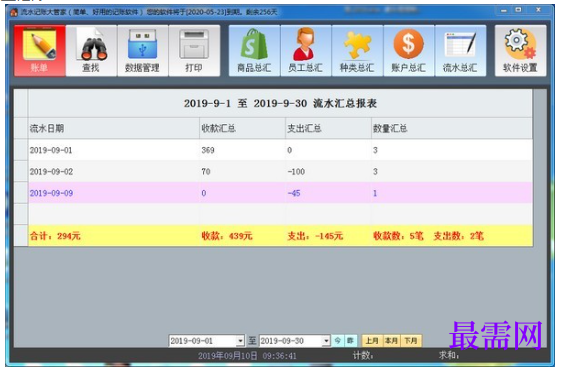Image resolution: width=561 pixels, height=367 pixels.
Task: Select row header of 2019-09-01 row
Action: (x=21, y=150)
